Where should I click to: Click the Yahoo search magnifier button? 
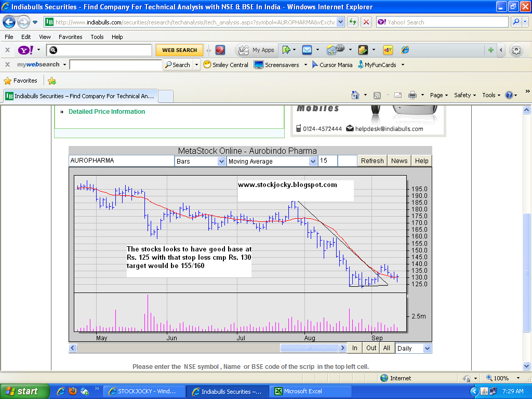tap(516, 22)
